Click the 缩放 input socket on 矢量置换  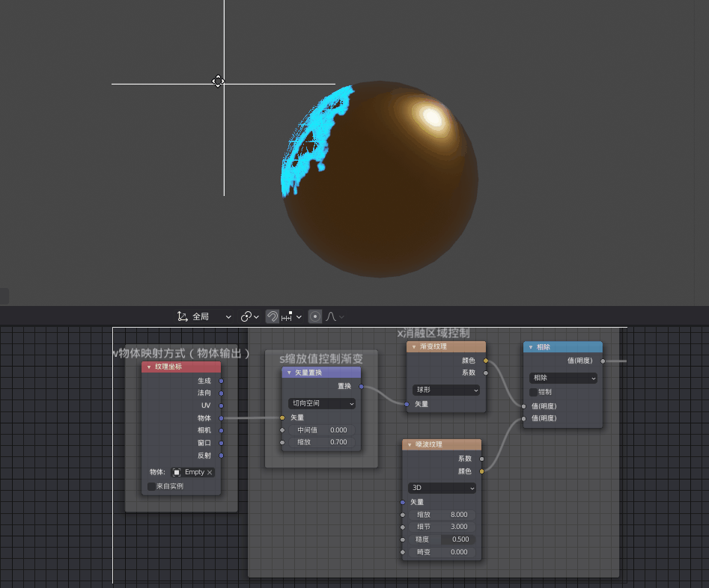pos(282,442)
